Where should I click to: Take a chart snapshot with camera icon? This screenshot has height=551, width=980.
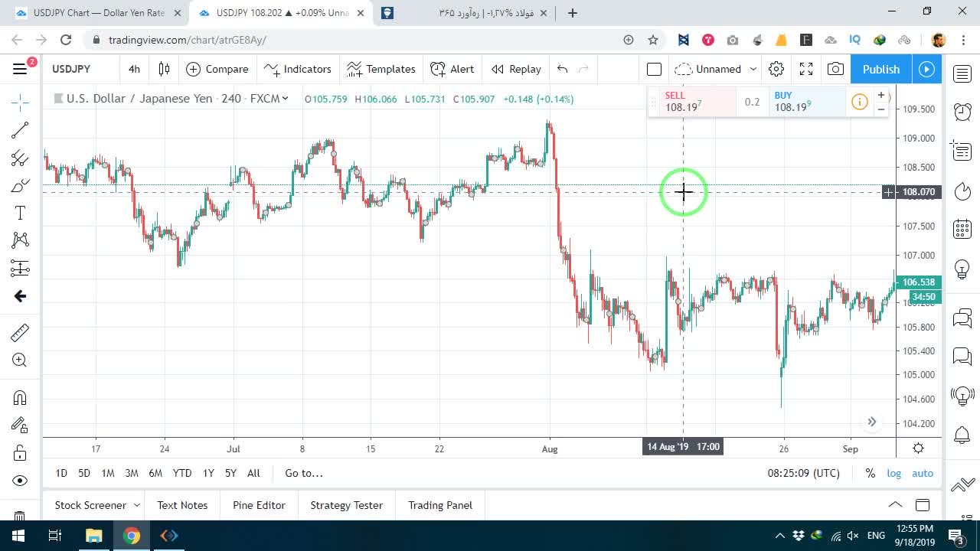point(835,69)
